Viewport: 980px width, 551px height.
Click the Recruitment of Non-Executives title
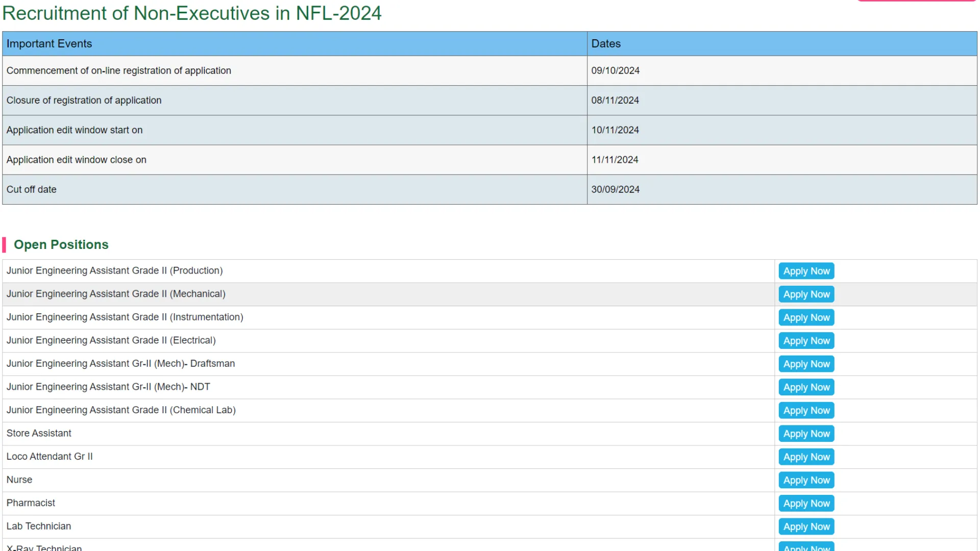pos(192,13)
